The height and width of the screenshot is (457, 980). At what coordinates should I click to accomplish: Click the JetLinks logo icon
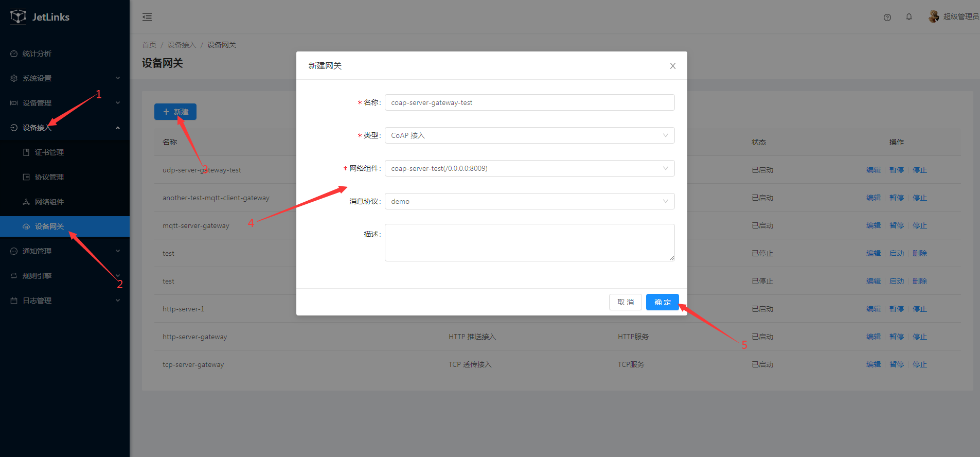(18, 16)
